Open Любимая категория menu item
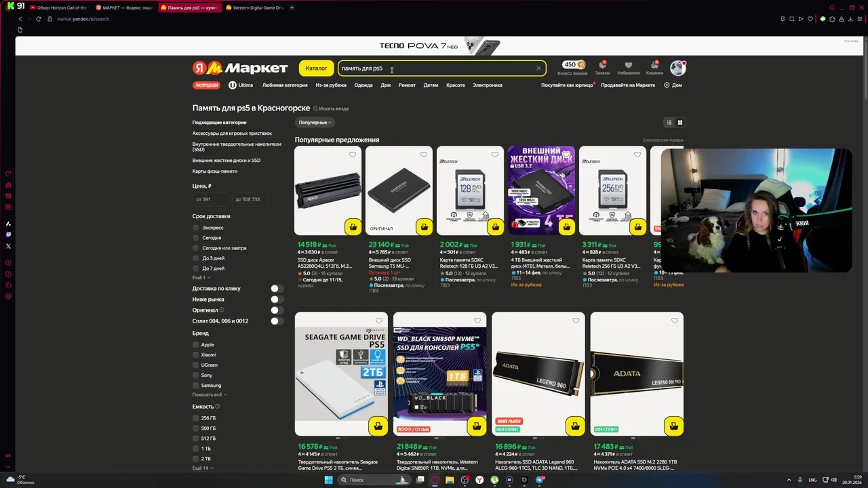Image resolution: width=868 pixels, height=488 pixels. coord(285,85)
